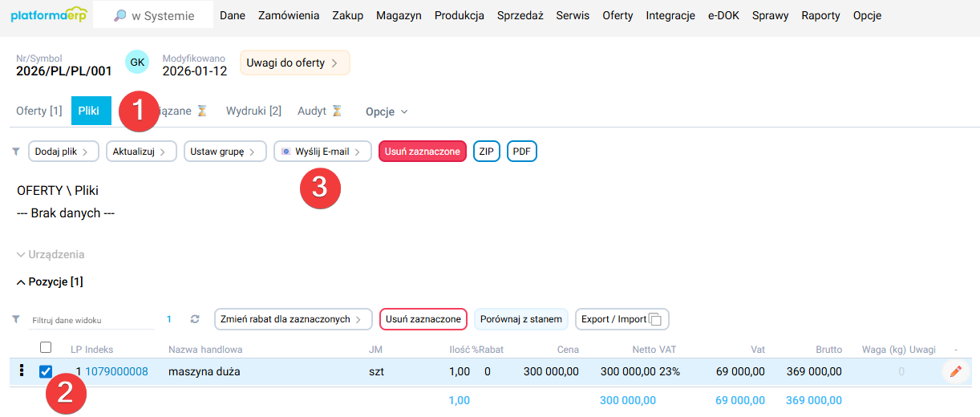Open the Integracje menu
Image resolution: width=980 pixels, height=417 pixels.
tap(670, 15)
